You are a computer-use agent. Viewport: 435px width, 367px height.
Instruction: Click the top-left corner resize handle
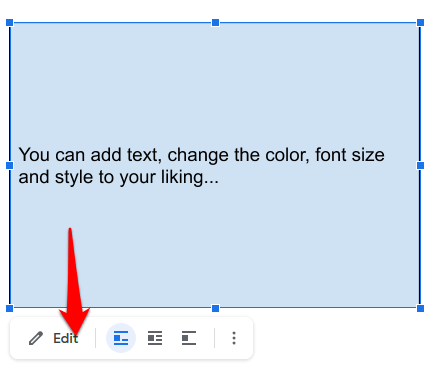click(10, 23)
